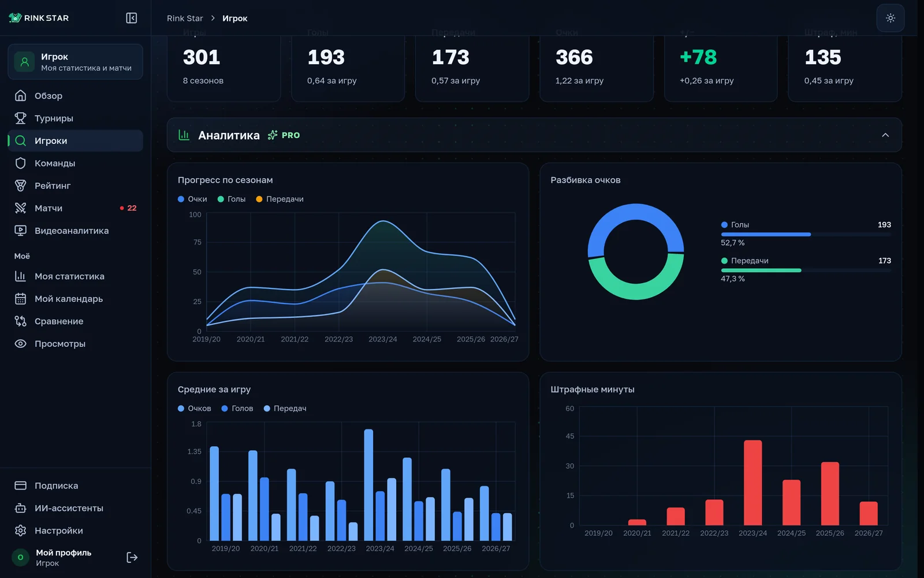Screen dimensions: 924x578
Task: Open the Матчи crossed sticks icon
Action: pyautogui.click(x=20, y=208)
